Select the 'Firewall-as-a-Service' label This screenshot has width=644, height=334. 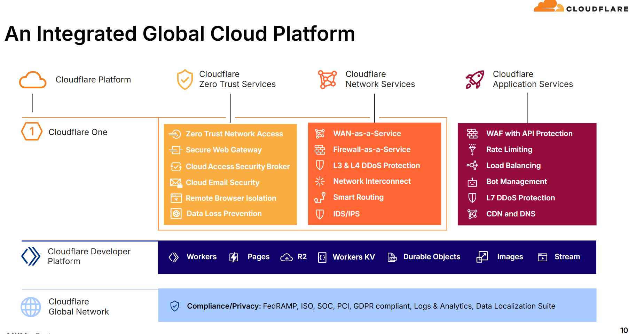[372, 150]
